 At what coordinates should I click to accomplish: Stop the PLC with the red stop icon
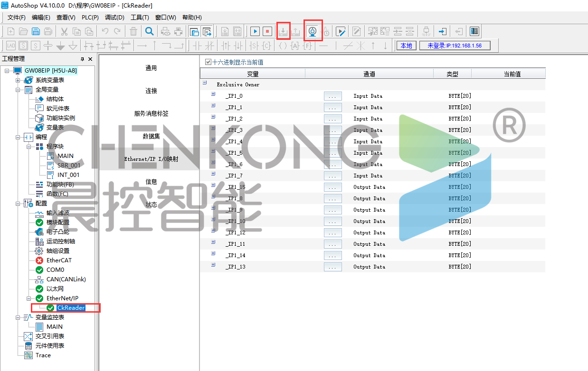[267, 32]
